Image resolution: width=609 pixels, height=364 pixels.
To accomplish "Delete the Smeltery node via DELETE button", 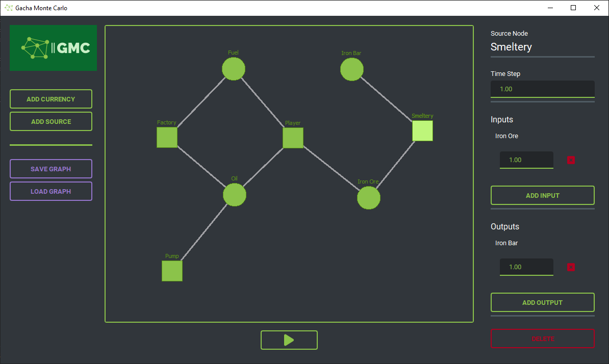I will [x=542, y=339].
